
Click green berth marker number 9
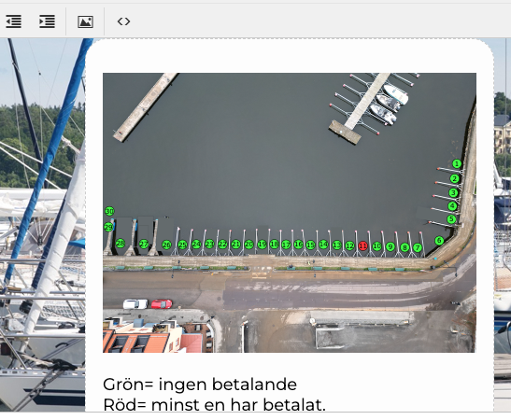tap(390, 247)
